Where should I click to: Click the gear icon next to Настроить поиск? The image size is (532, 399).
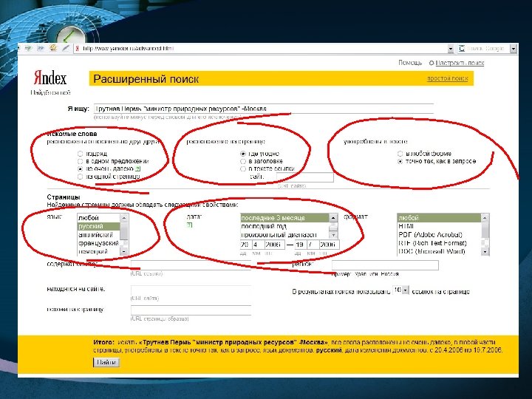pyautogui.click(x=432, y=63)
